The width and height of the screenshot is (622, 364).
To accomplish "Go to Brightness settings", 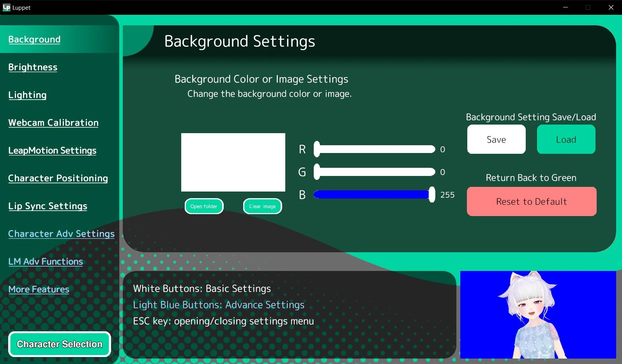I will click(x=33, y=67).
